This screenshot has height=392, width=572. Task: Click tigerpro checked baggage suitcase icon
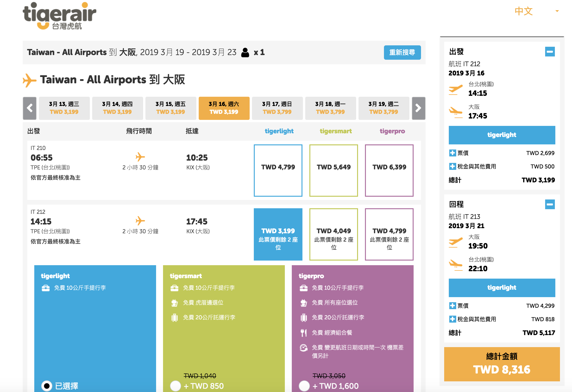pos(304,318)
